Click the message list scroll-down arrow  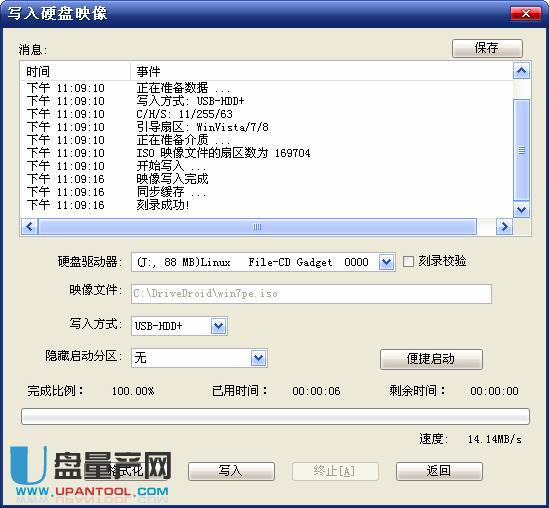[x=521, y=210]
